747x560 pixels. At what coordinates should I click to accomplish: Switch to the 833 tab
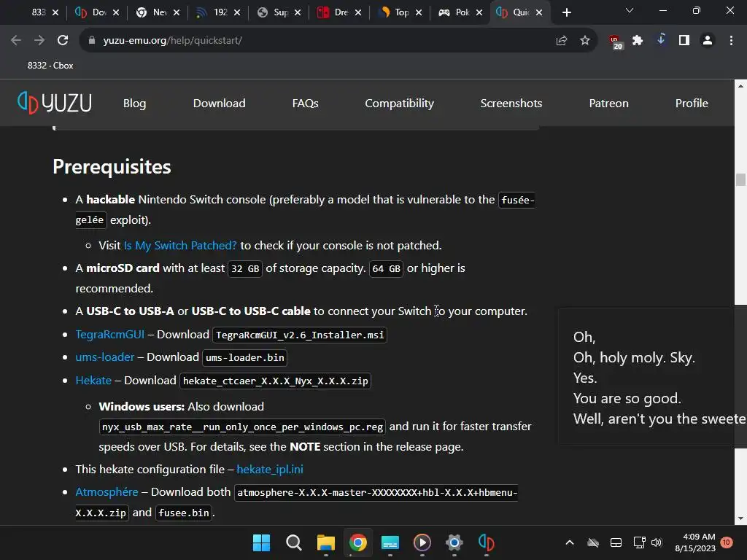click(x=38, y=12)
